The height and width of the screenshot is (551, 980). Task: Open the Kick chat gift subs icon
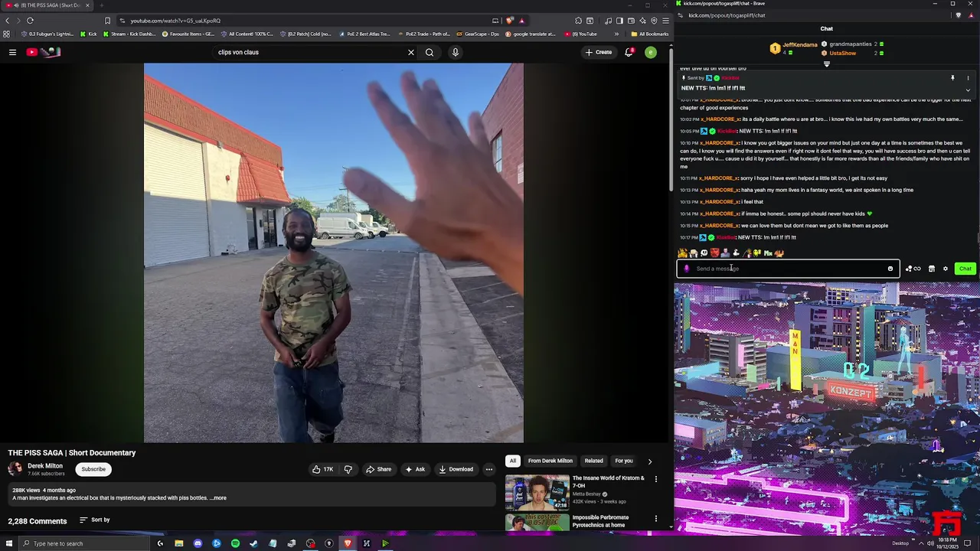point(913,269)
